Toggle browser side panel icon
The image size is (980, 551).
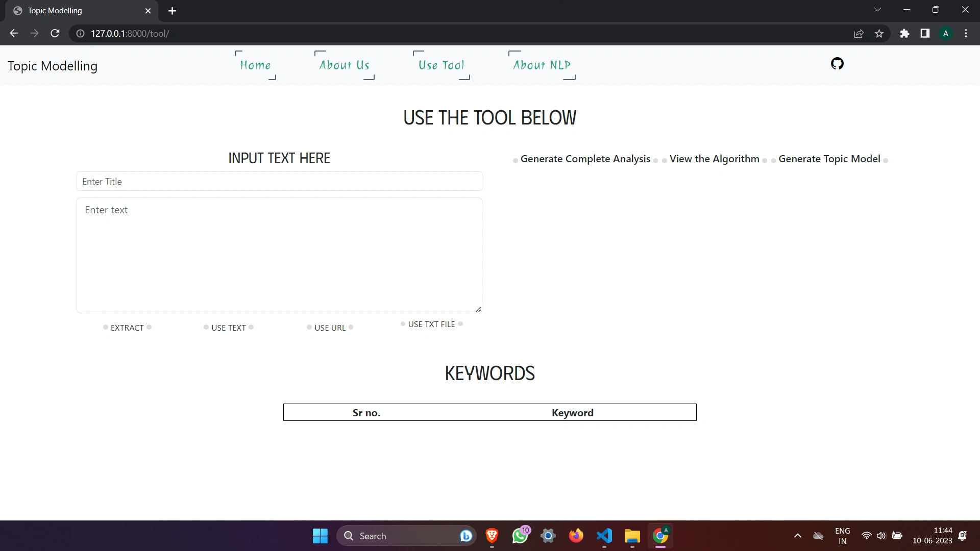click(925, 33)
